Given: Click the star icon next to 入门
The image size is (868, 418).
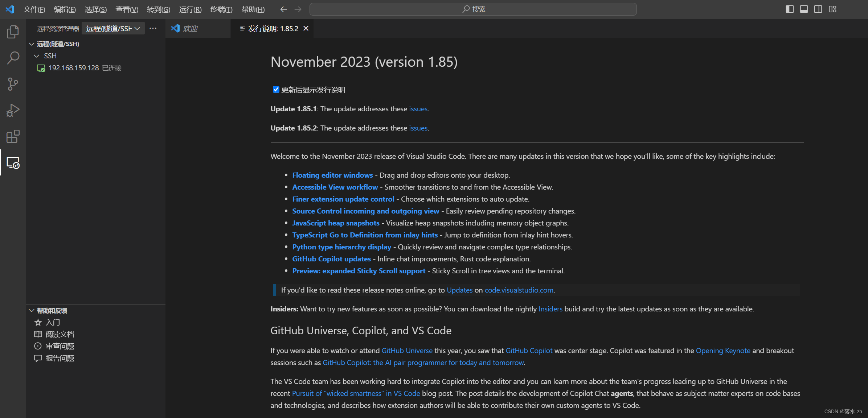Looking at the screenshot, I should pyautogui.click(x=38, y=322).
